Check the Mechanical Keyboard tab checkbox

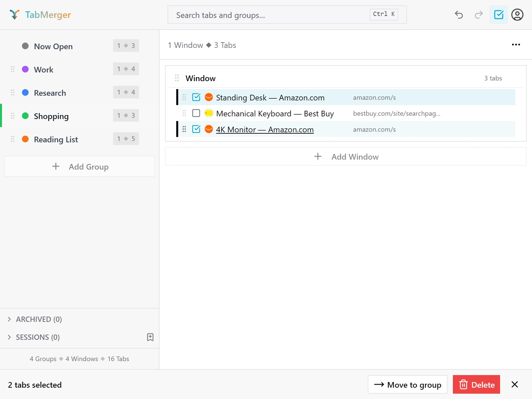pyautogui.click(x=196, y=113)
